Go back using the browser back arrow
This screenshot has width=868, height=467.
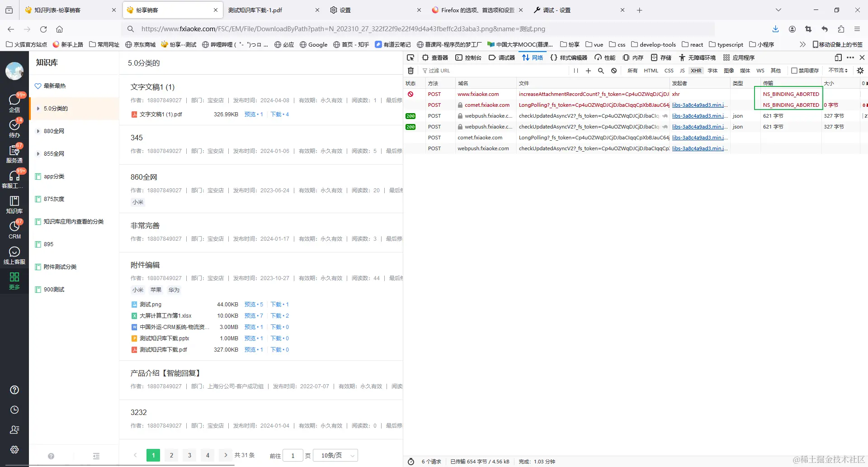point(11,29)
